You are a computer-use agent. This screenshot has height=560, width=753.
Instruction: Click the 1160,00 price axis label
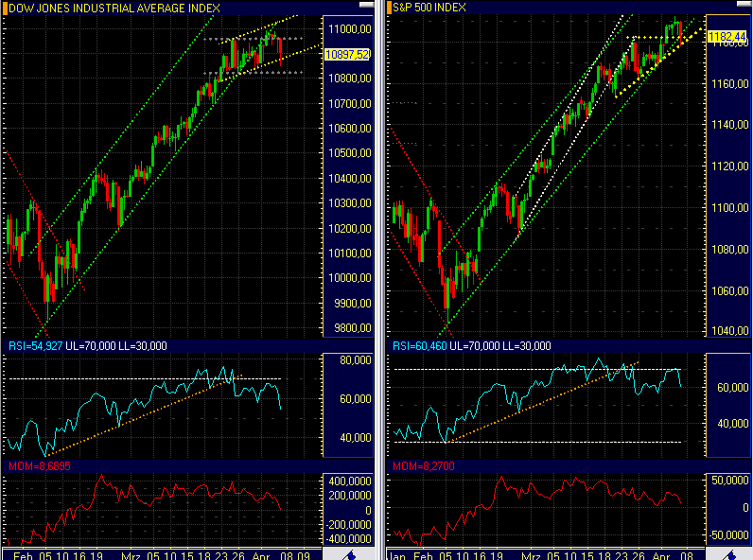(x=730, y=83)
